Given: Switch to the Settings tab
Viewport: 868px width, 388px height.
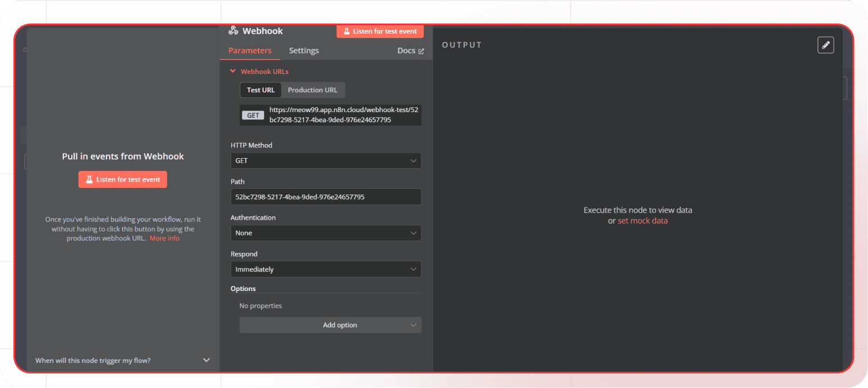Looking at the screenshot, I should (304, 50).
